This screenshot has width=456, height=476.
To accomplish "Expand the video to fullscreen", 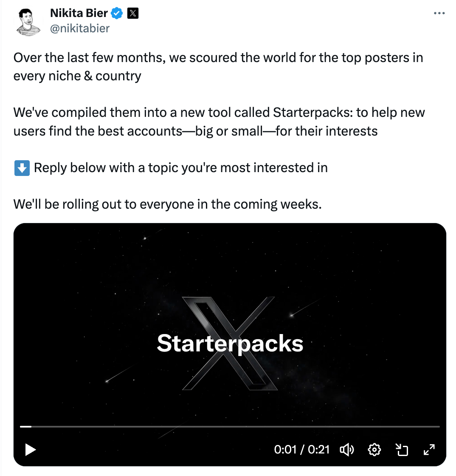I will [429, 449].
